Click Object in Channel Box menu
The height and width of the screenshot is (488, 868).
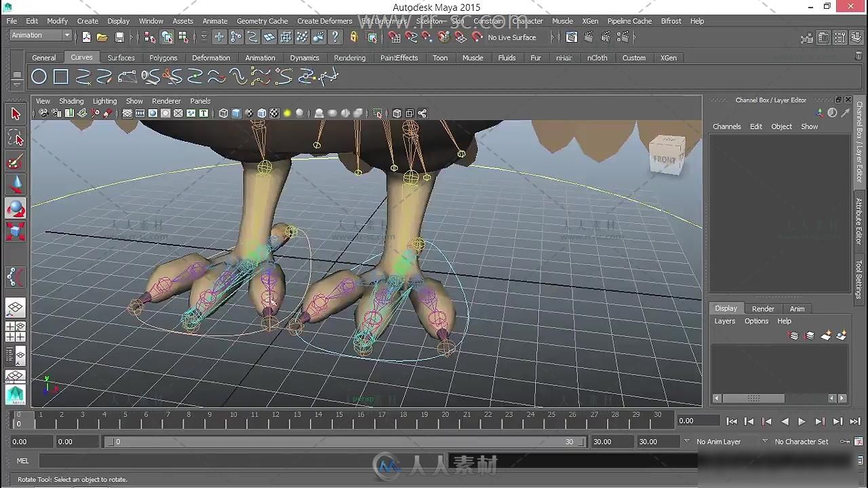781,127
